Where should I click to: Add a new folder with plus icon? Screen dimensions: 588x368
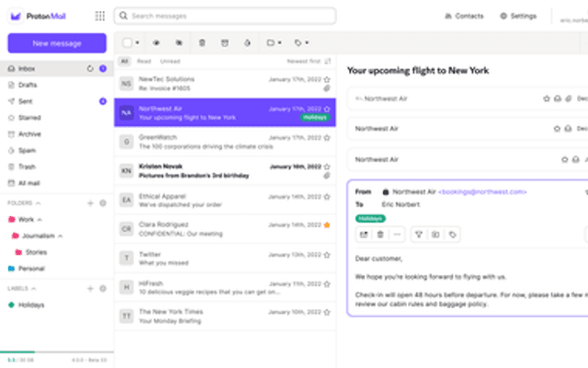point(90,203)
